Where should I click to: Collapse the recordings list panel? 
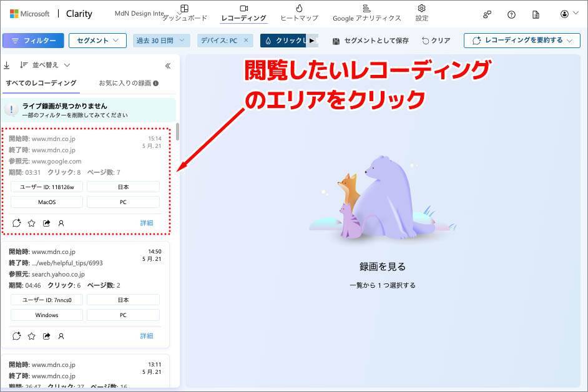[x=167, y=66]
